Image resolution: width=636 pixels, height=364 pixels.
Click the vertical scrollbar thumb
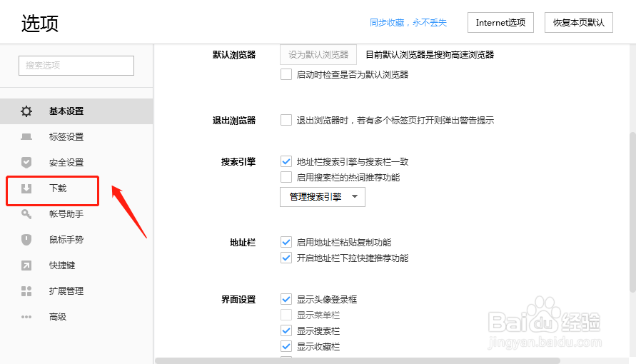[632, 211]
